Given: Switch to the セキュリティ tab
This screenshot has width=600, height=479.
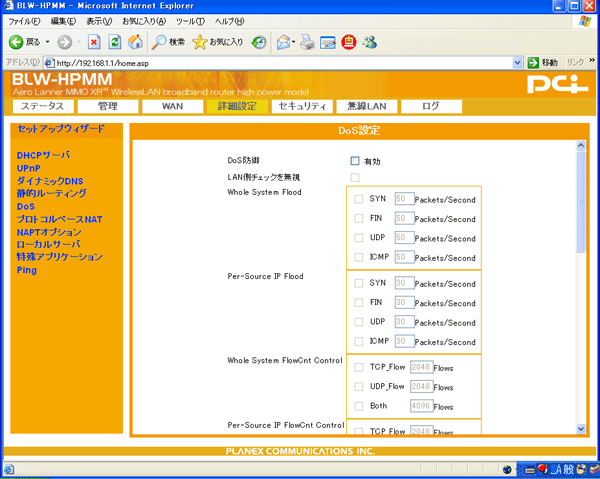Looking at the screenshot, I should (x=302, y=106).
